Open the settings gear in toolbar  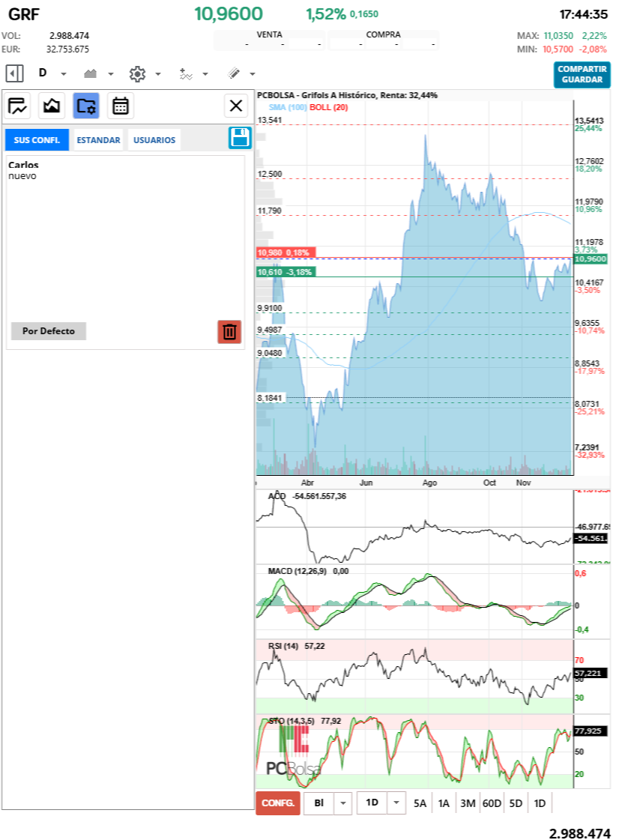pos(136,73)
